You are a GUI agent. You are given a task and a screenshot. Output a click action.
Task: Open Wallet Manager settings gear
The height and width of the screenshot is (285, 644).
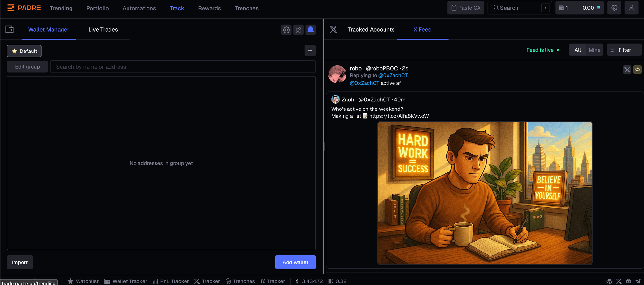[x=286, y=30]
